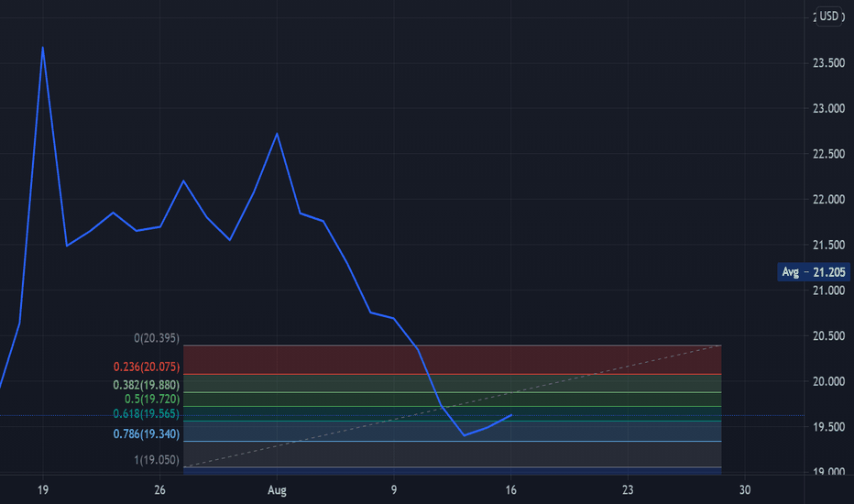Click the 21.500 price axis label
This screenshot has width=854, height=504.
(828, 246)
